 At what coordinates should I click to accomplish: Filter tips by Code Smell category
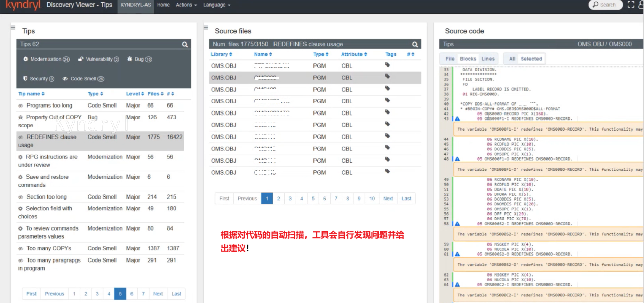pos(84,79)
